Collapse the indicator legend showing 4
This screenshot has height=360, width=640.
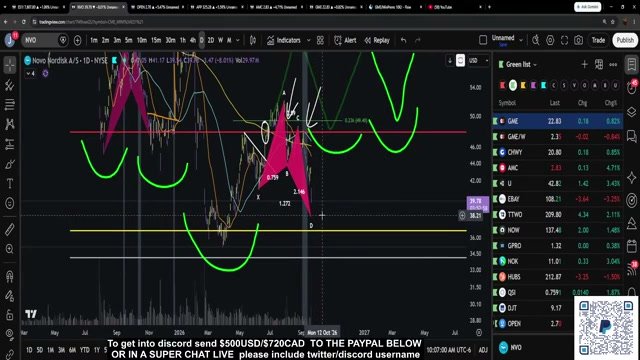point(31,73)
